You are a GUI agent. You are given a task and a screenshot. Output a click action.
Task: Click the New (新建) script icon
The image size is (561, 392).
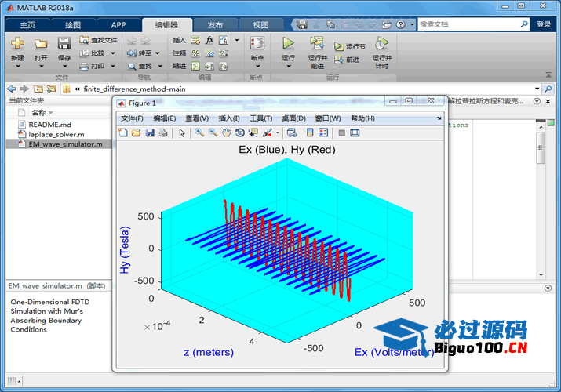tap(17, 43)
